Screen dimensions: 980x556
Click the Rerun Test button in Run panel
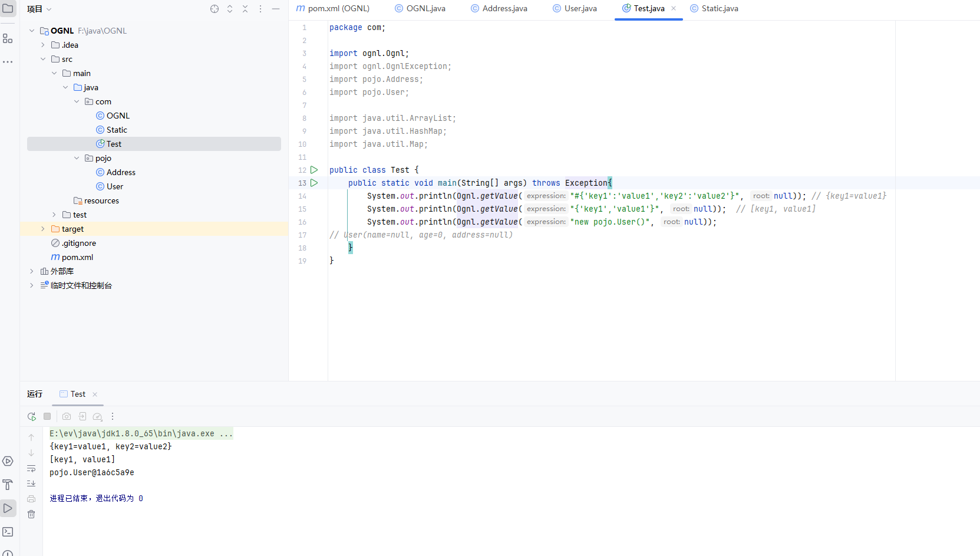(x=32, y=416)
